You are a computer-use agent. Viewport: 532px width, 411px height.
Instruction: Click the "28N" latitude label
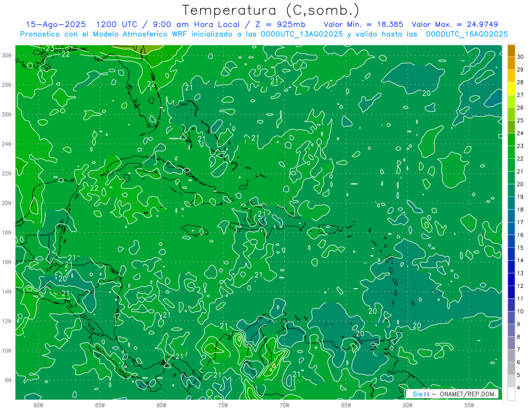tap(6, 85)
